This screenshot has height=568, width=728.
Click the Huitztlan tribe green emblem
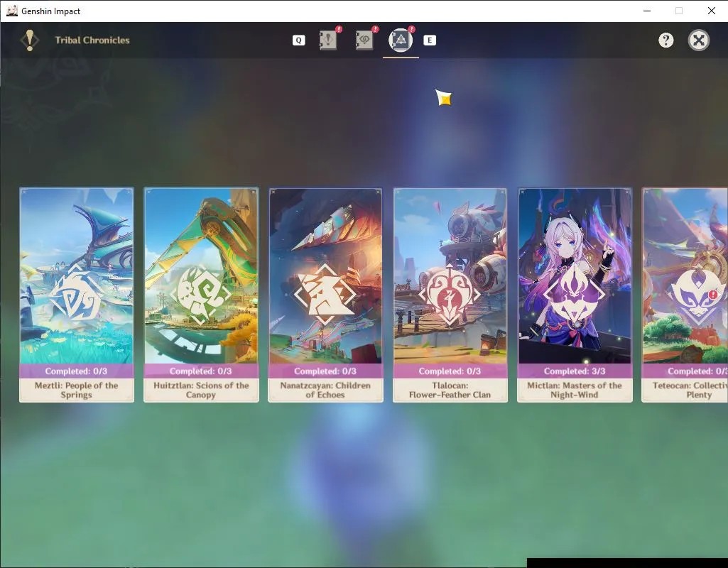point(200,295)
